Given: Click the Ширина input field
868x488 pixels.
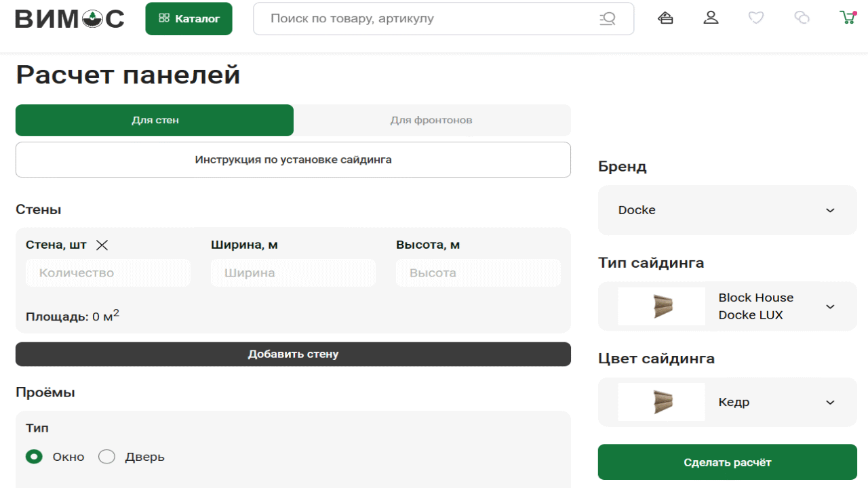Looking at the screenshot, I should [293, 273].
